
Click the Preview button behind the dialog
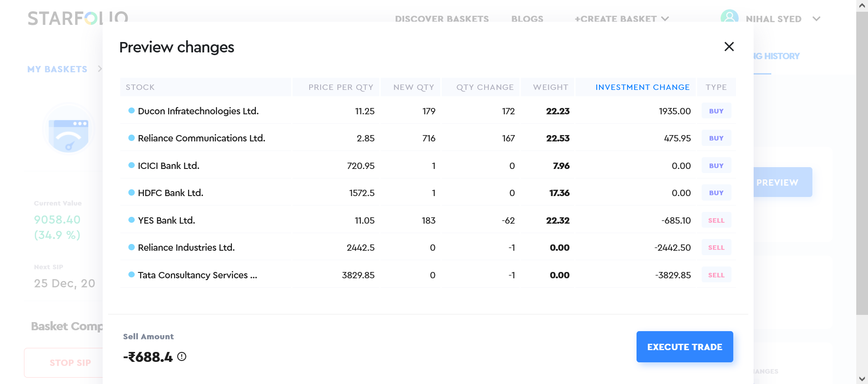click(783, 182)
